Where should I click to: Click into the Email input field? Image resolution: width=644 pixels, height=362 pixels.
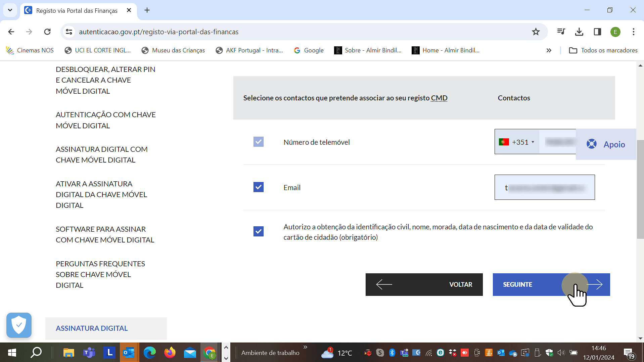click(x=544, y=187)
